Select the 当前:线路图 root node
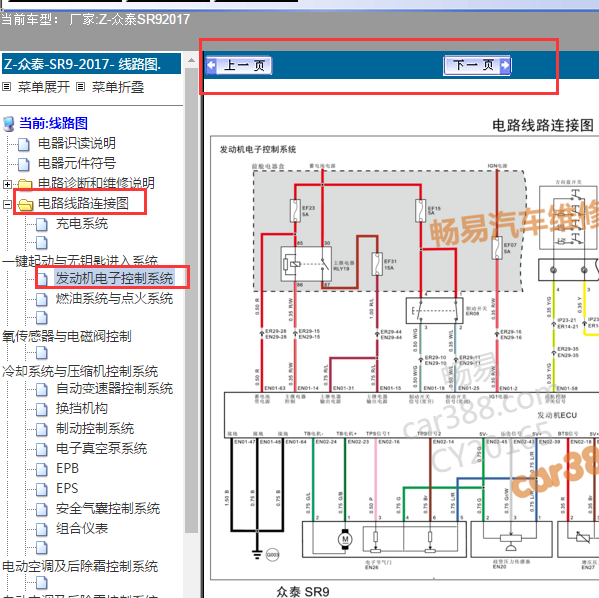599x598 pixels. [x=53, y=123]
